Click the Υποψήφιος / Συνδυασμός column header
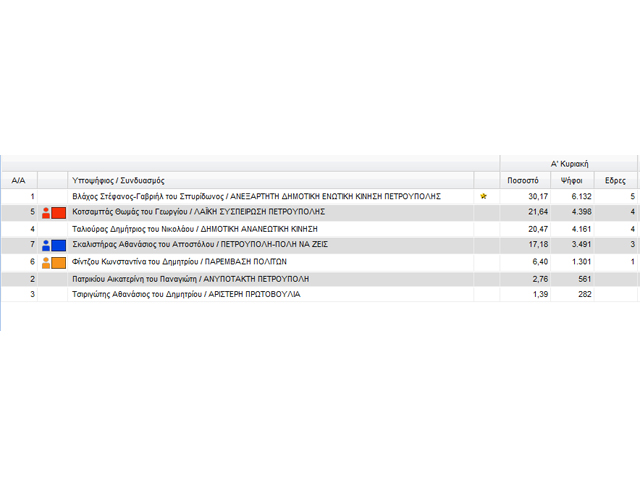This screenshot has height=480, width=640. coord(118,180)
